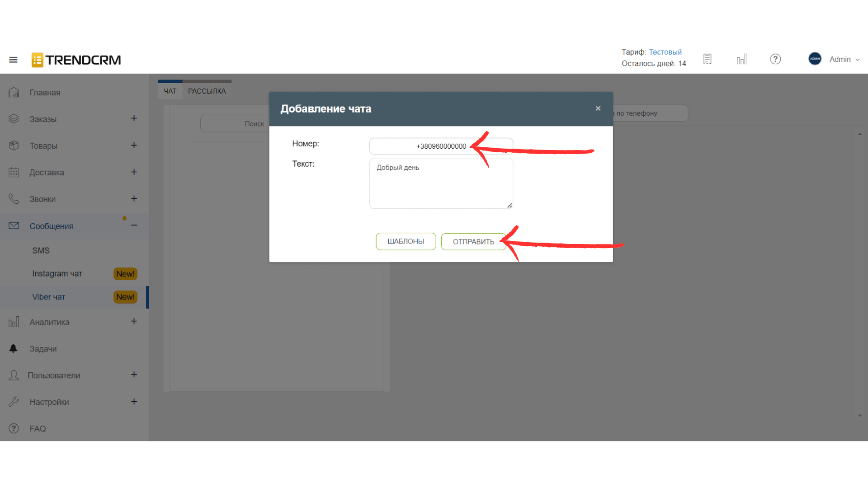Open the help question mark icon
Image resolution: width=868 pixels, height=488 pixels.
point(775,59)
